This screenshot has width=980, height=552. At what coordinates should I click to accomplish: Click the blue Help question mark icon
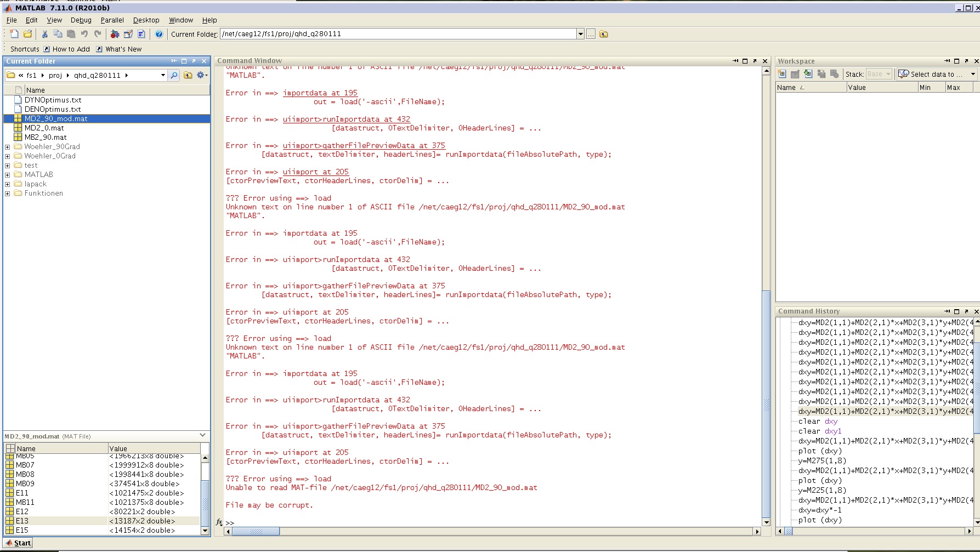click(159, 34)
